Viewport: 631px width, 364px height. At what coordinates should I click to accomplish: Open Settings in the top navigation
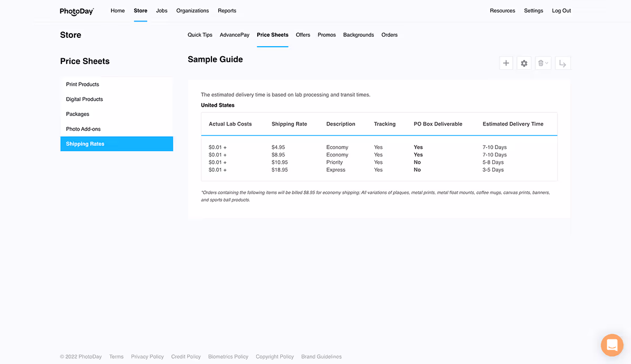[534, 11]
